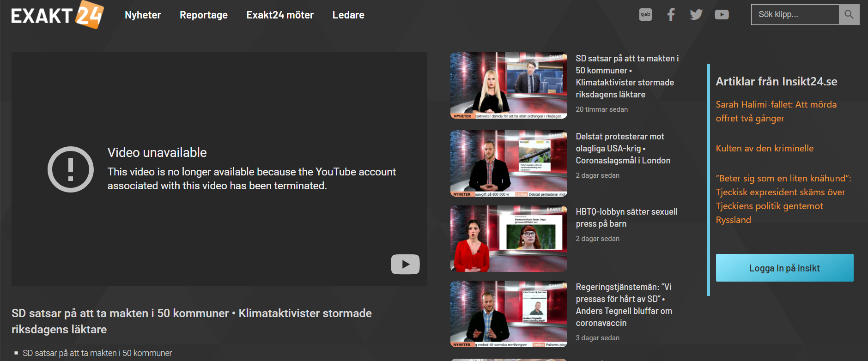Select the Ledare menu item
Screen dimensions: 868x361
pyautogui.click(x=348, y=15)
